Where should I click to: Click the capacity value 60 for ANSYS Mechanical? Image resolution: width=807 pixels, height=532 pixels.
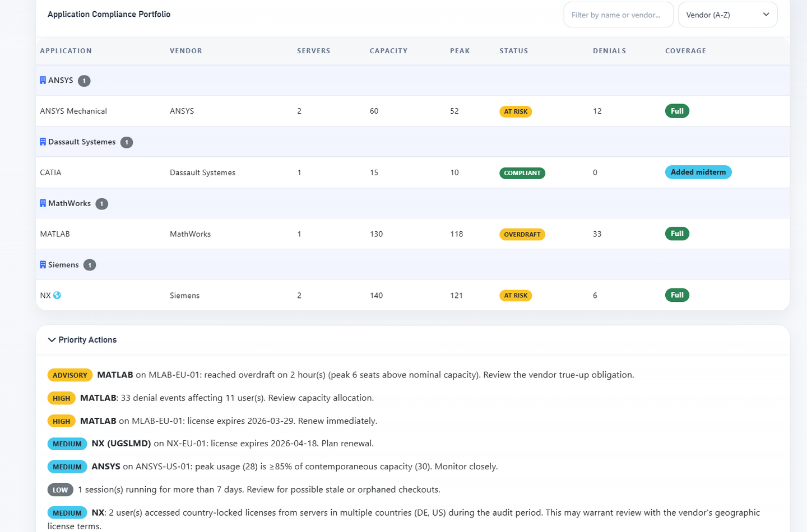[374, 111]
